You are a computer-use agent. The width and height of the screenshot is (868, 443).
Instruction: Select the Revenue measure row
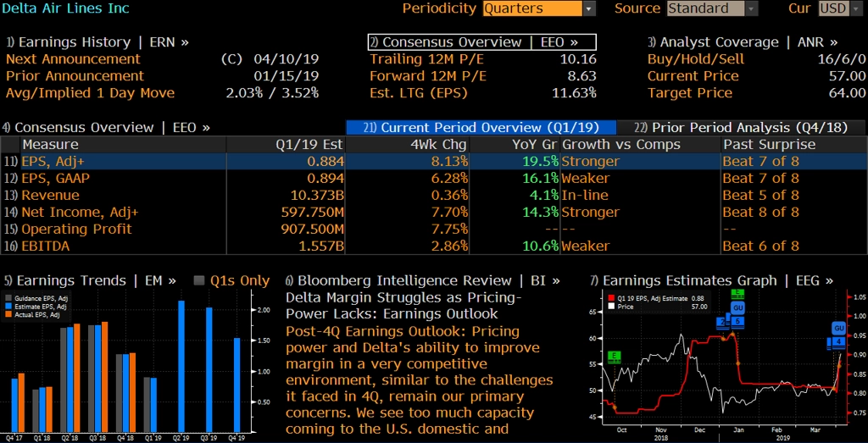(433, 195)
